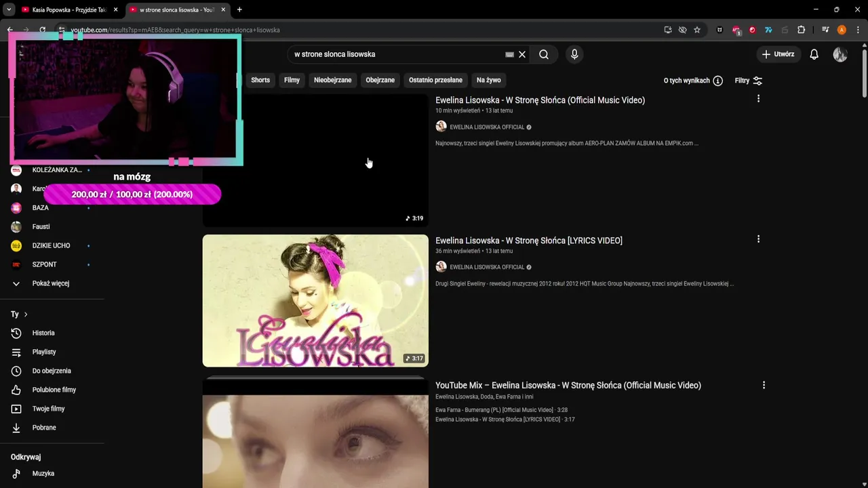Viewport: 868px width, 488px height.
Task: Clear the search query with X icon
Action: (522, 54)
